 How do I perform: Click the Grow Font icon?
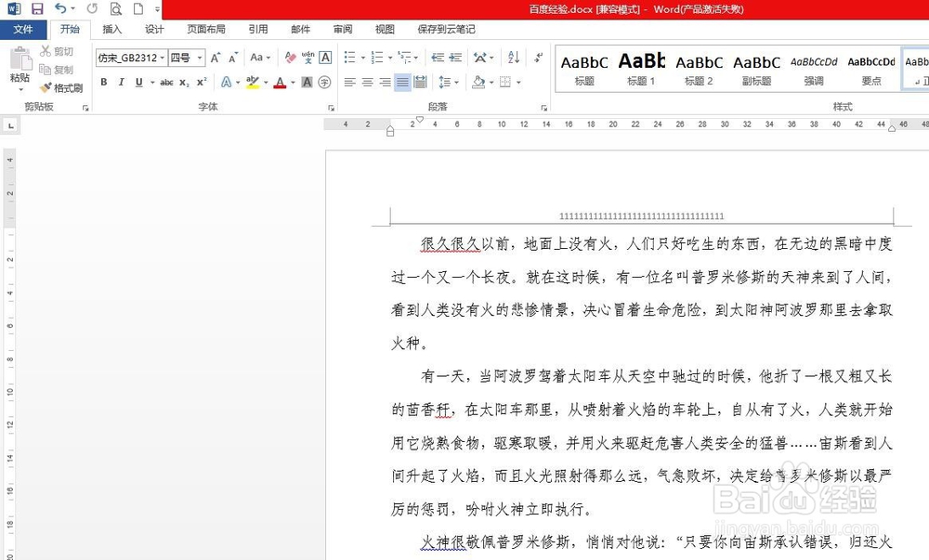tap(216, 58)
